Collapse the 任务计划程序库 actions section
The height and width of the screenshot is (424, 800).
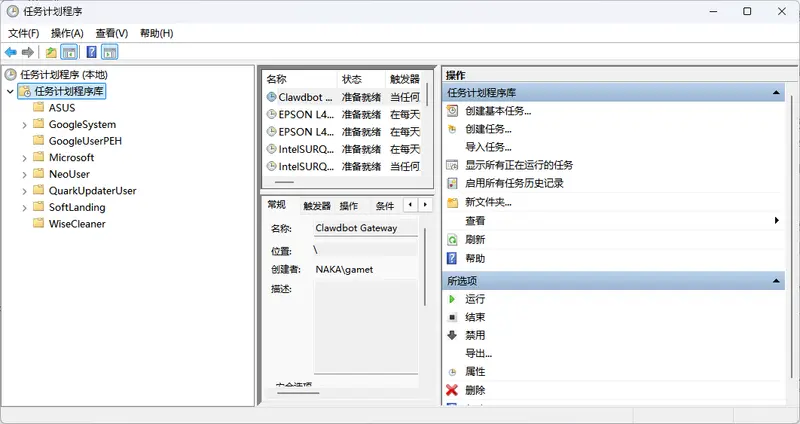(776, 93)
